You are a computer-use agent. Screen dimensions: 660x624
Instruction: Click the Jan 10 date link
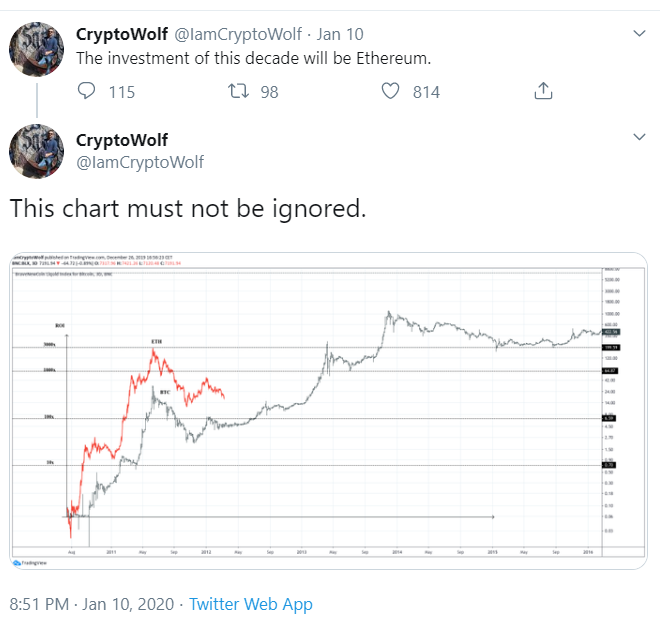click(x=340, y=35)
